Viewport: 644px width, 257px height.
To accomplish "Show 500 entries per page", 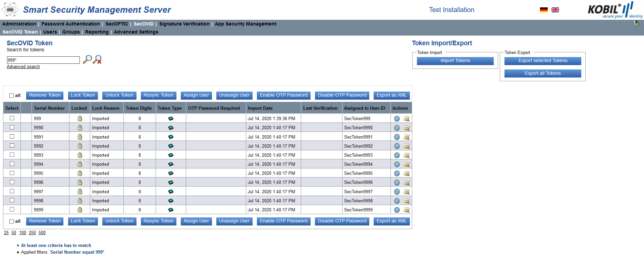I will pos(42,233).
